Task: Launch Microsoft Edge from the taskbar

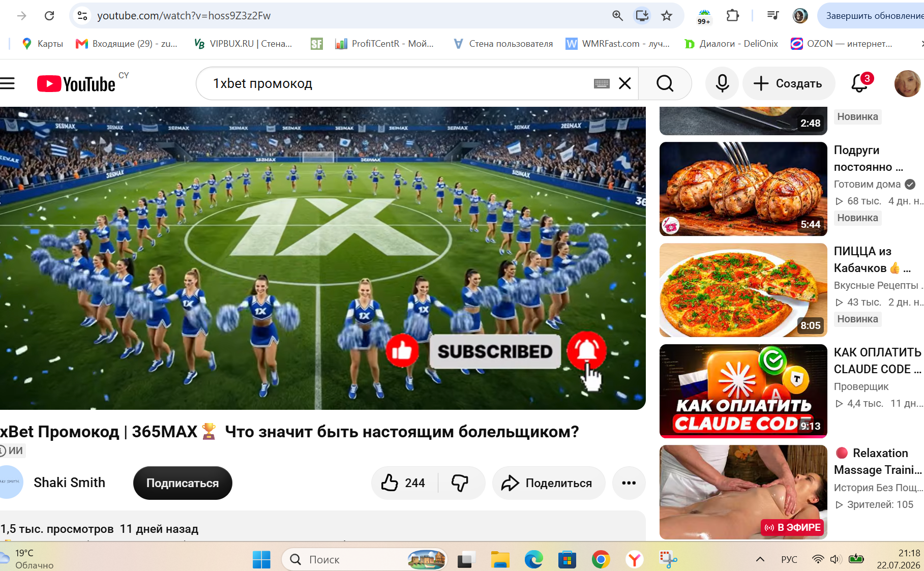Action: tap(533, 560)
